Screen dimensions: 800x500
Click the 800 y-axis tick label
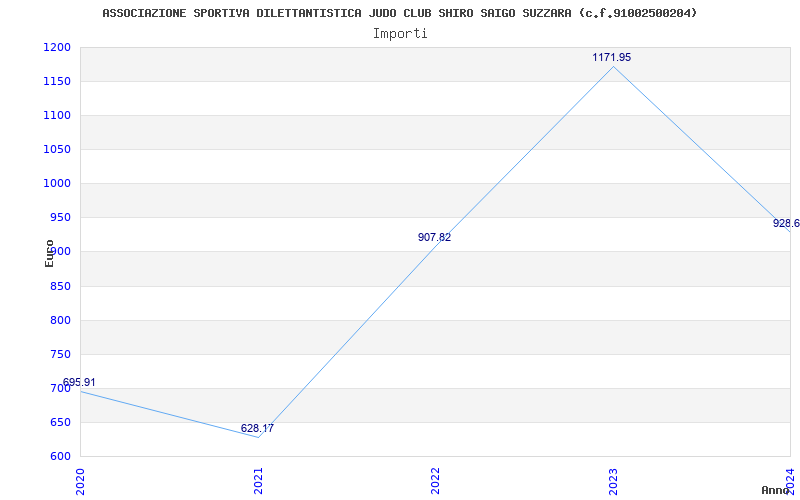[60, 320]
